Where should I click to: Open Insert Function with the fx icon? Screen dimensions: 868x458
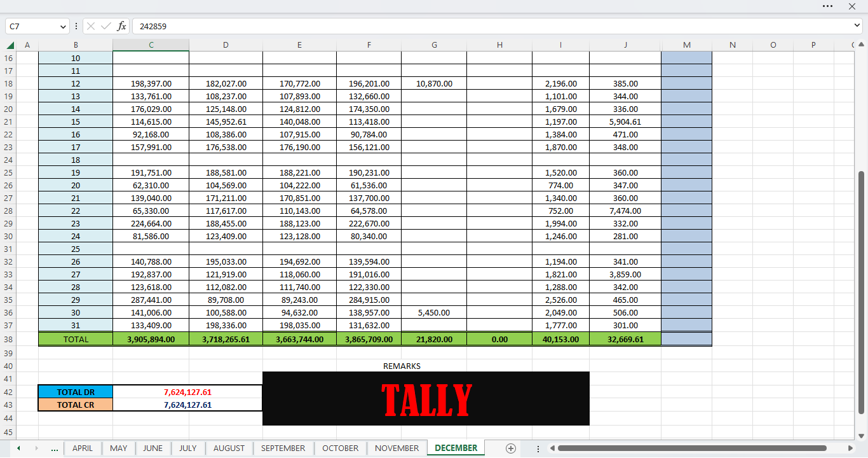point(121,27)
